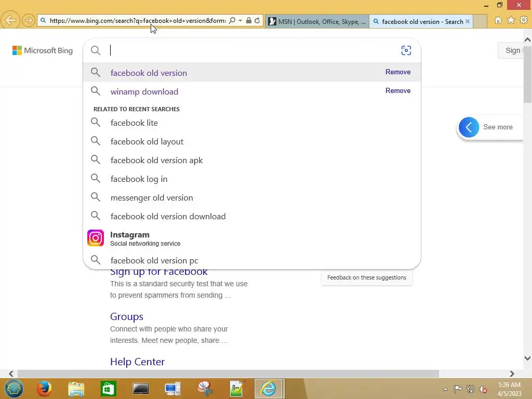This screenshot has height=399, width=532.
Task: Launch Firefox from the taskbar
Action: [44, 389]
